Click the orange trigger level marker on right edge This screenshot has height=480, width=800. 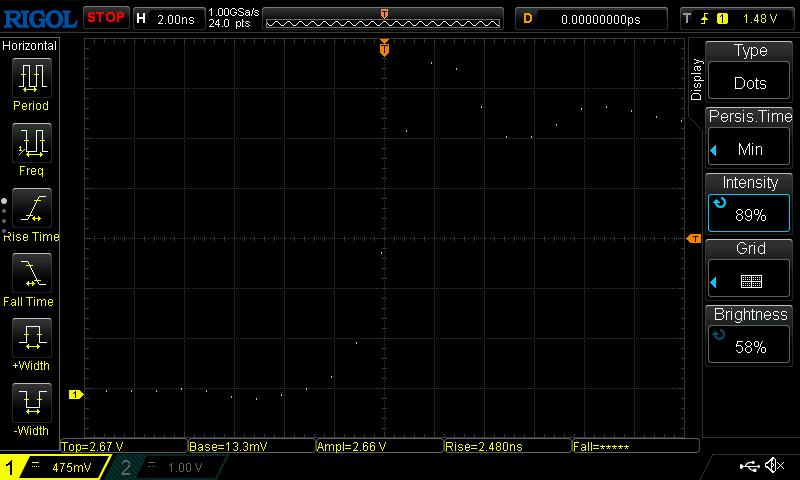(694, 239)
